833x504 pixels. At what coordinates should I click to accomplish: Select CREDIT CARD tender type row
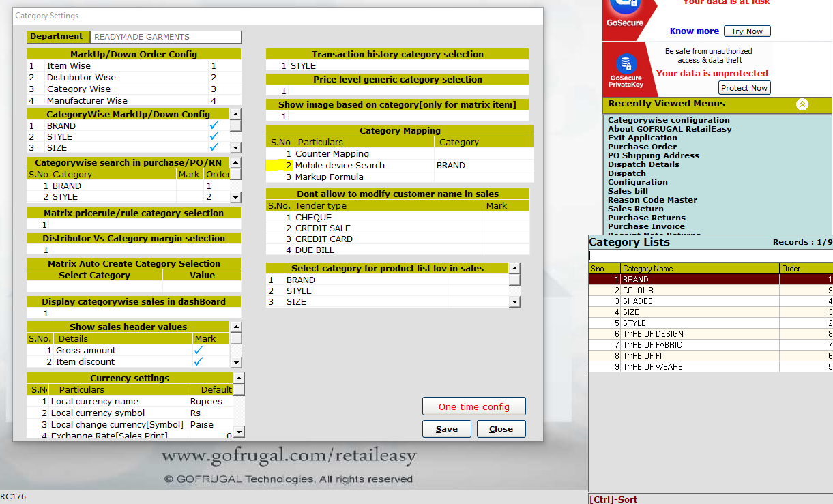click(397, 239)
